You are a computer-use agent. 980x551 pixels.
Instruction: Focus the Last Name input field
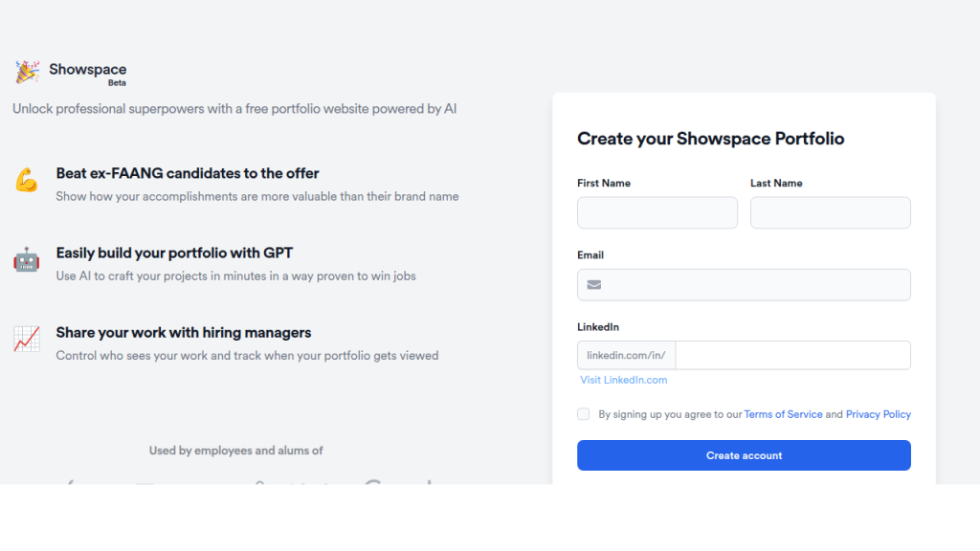click(x=830, y=212)
